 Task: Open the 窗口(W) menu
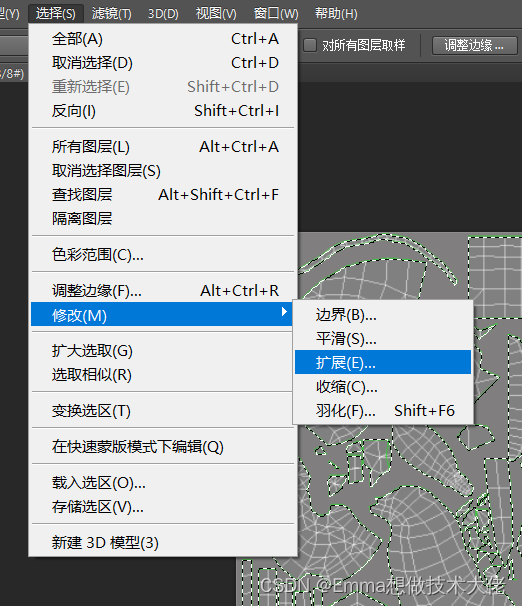point(276,14)
